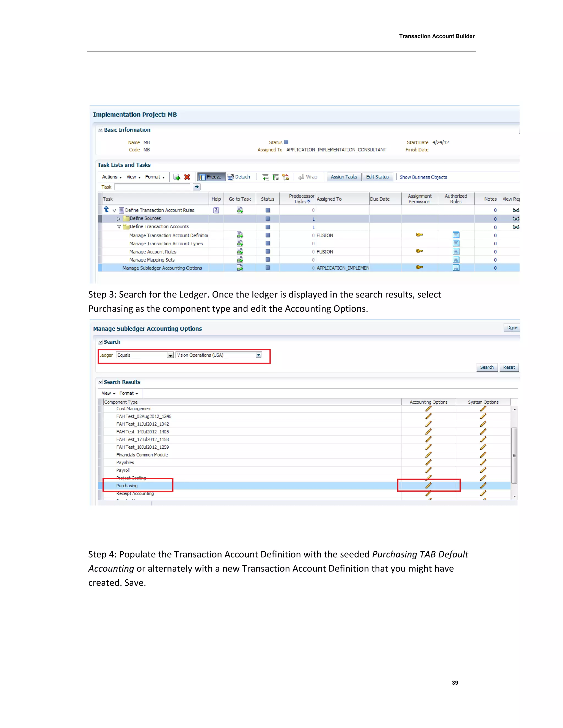Click the add task green plus icon
This screenshot has width=563, height=728.
click(x=177, y=177)
